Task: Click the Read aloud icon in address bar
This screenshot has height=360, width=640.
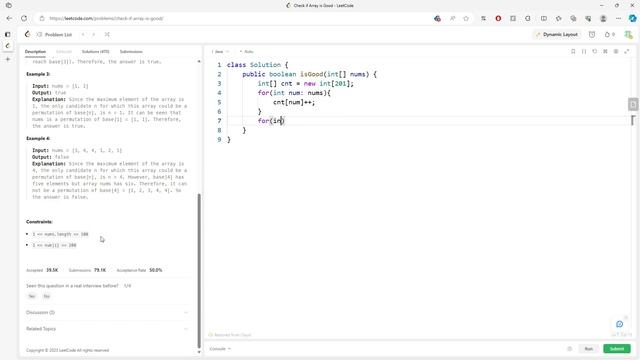Action: tap(452, 18)
